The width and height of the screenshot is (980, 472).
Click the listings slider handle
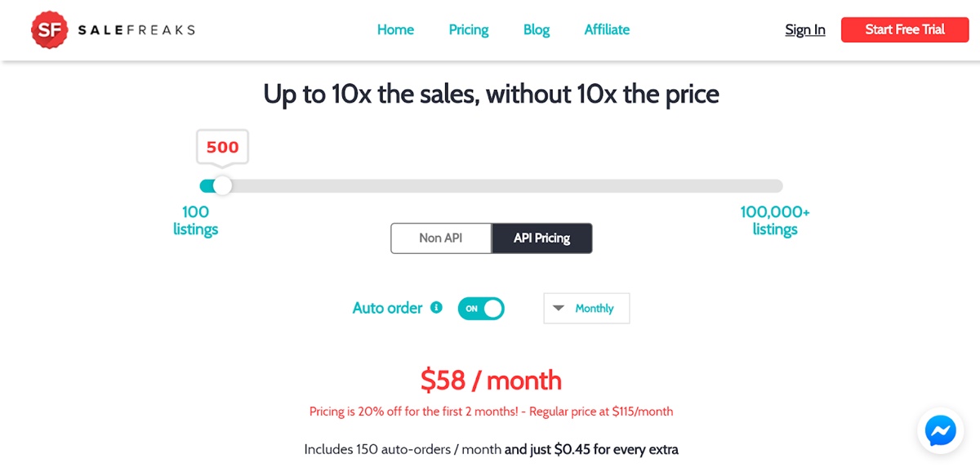coord(221,185)
